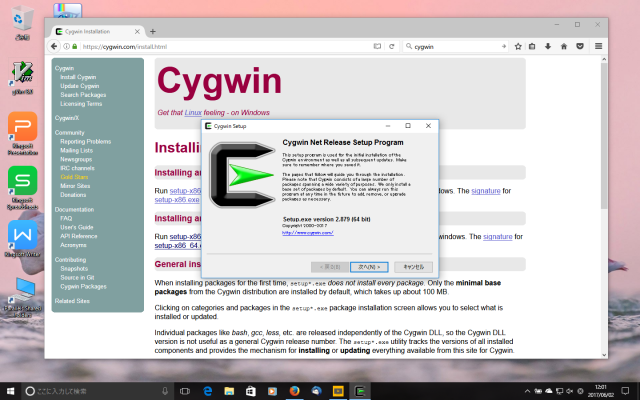
Task: Click Cancel button in Cygwin Setup
Action: 413,267
